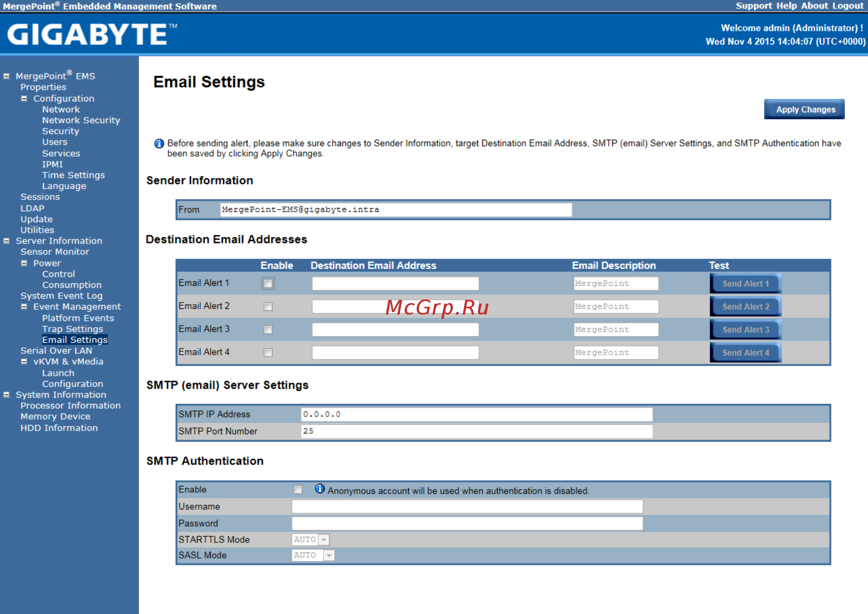The height and width of the screenshot is (614, 868).
Task: Open Serial Over LAN
Action: click(x=56, y=351)
